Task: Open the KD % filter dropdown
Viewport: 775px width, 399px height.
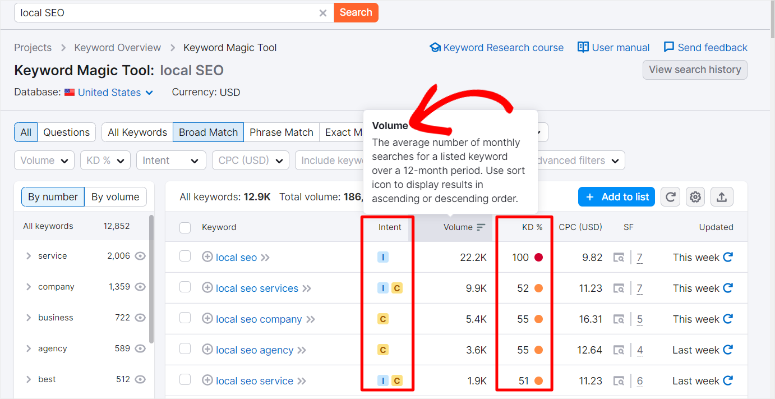Action: [105, 160]
